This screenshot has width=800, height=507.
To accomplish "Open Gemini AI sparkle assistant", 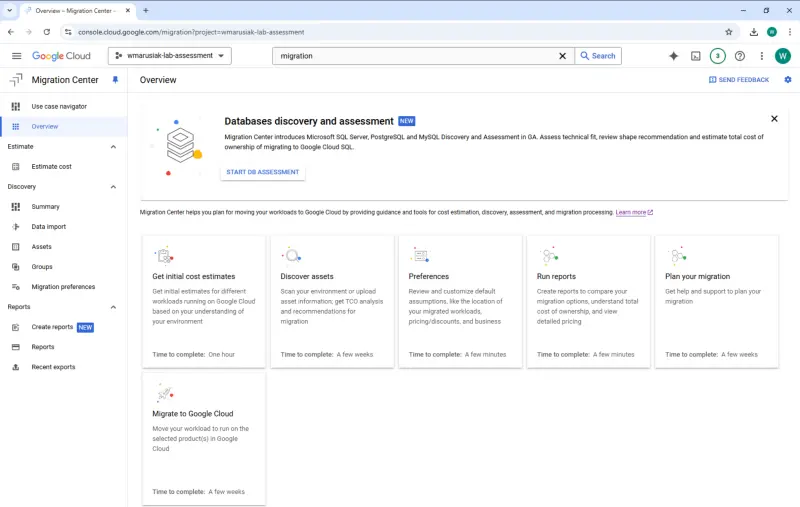I will click(x=673, y=56).
